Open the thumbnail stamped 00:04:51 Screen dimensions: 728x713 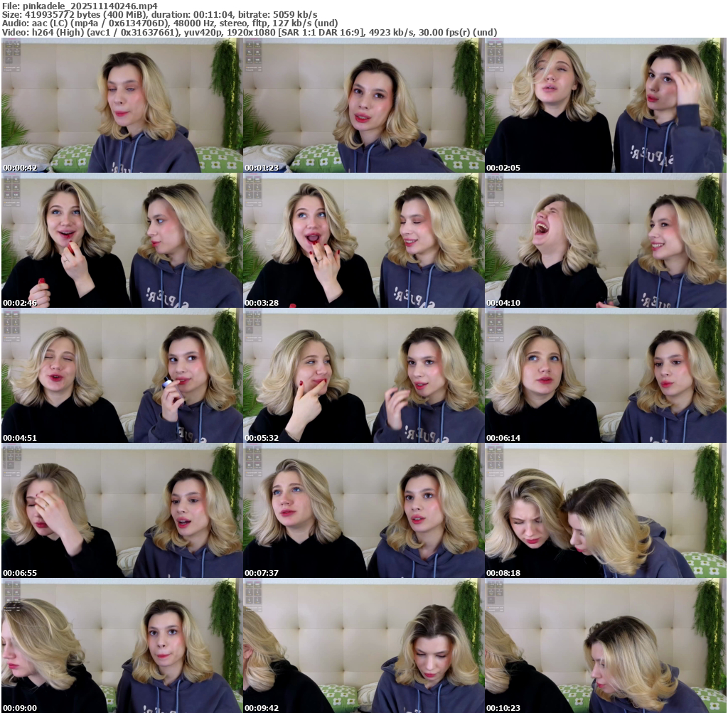[x=122, y=375]
